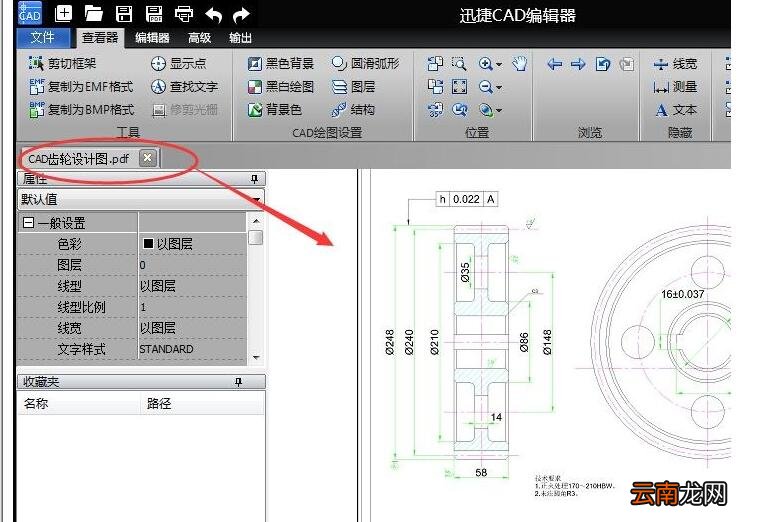This screenshot has width=764, height=522.
Task: Open the 背景色 background color picker
Action: click(x=275, y=110)
